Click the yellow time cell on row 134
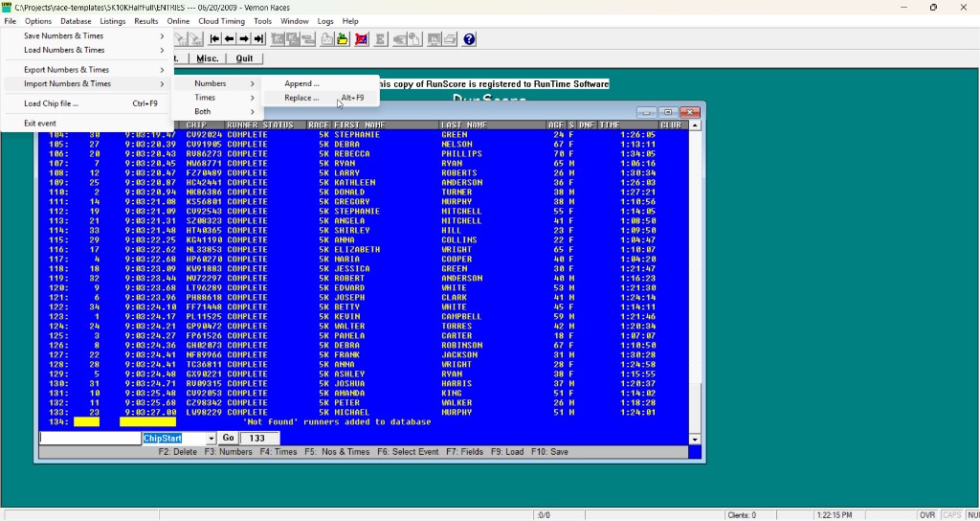The image size is (980, 521). 148,422
